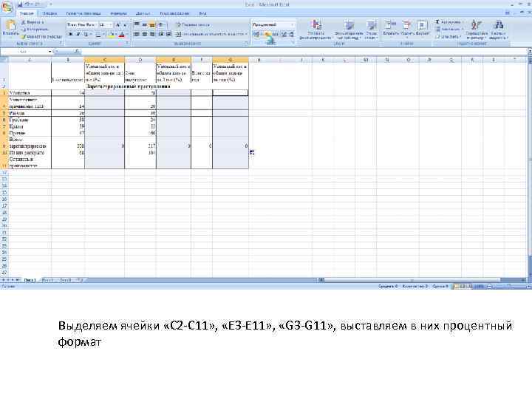The image size is (532, 399).
Task: Open the font color dropdown arrow
Action: [x=126, y=34]
